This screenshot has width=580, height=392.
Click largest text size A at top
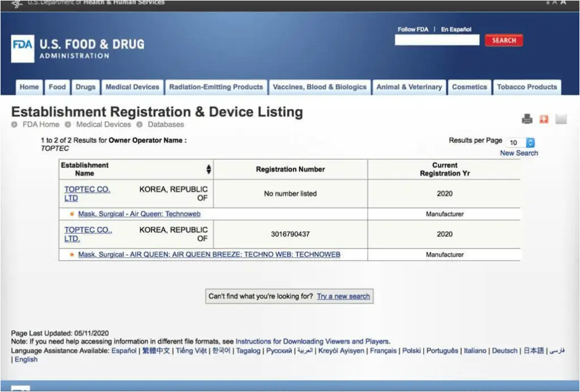[564, 2]
